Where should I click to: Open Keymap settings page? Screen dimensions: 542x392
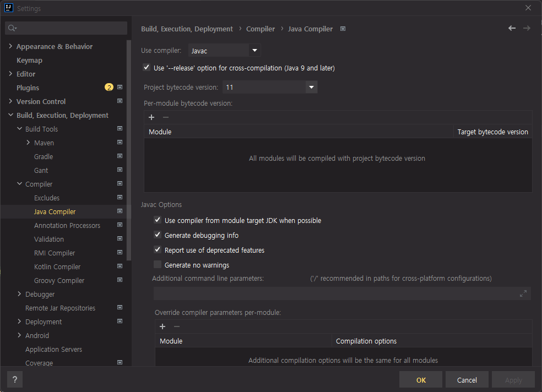pyautogui.click(x=29, y=60)
